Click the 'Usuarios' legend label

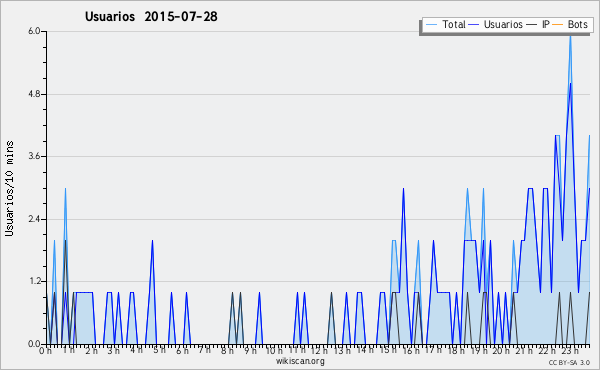click(x=503, y=24)
